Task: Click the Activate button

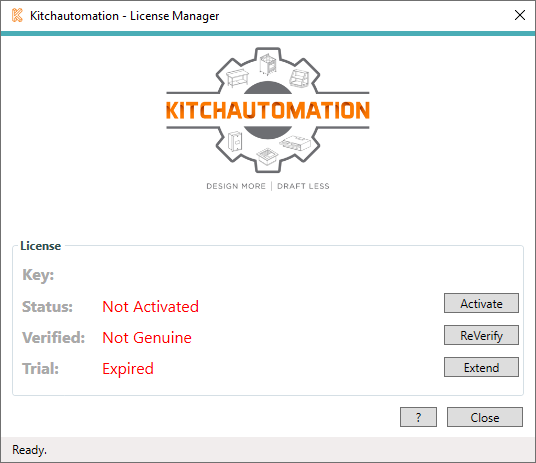Action: click(x=481, y=303)
